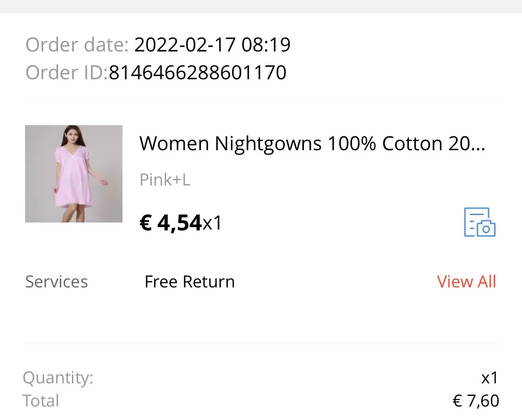522x420 pixels.
Task: Open the Women Nightgowns product title
Action: (x=312, y=144)
